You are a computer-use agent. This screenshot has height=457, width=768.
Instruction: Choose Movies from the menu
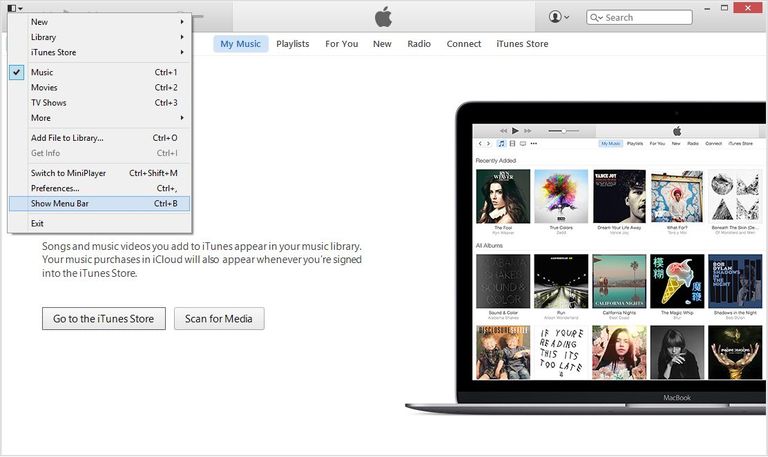click(99, 88)
